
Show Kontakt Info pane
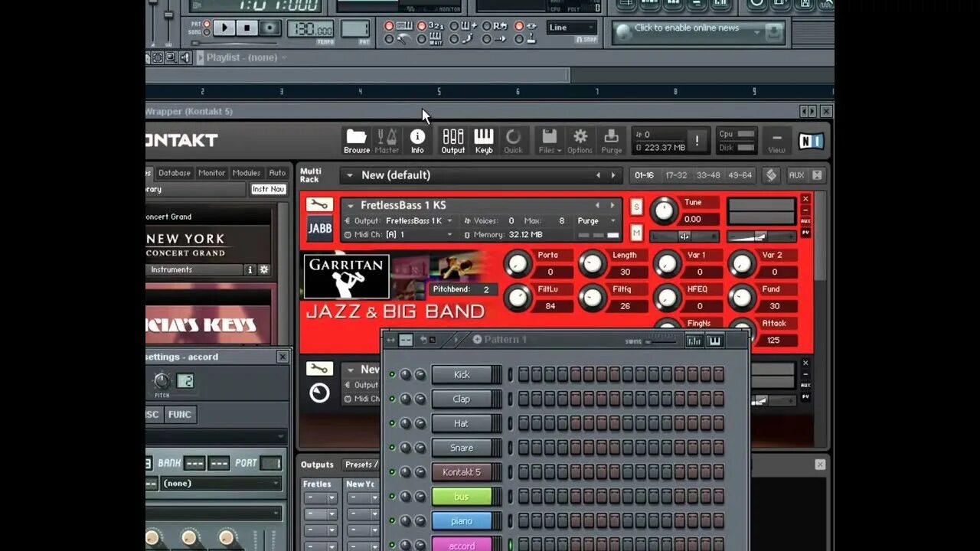pyautogui.click(x=417, y=141)
